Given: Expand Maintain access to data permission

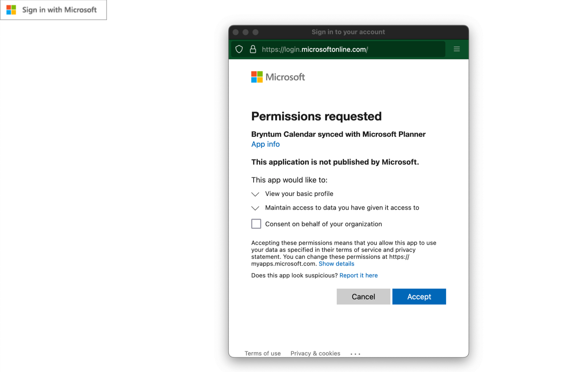Looking at the screenshot, I should (x=255, y=208).
